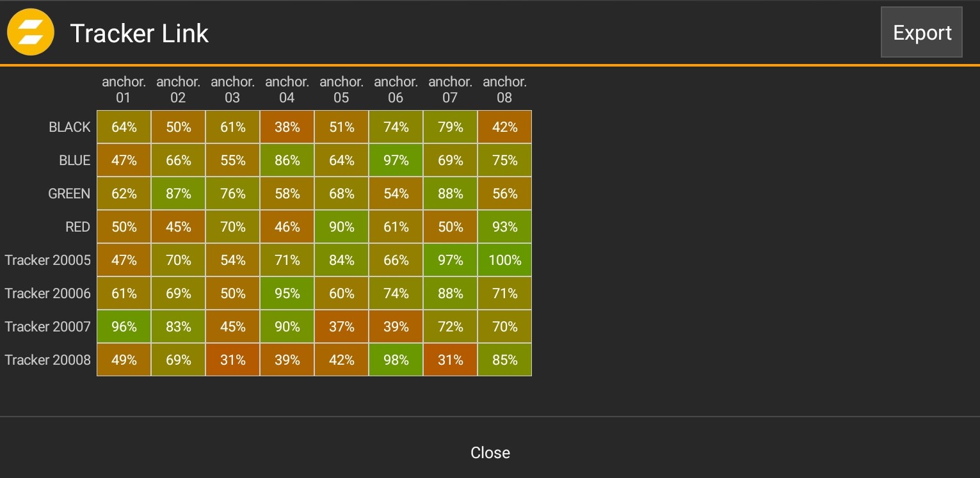This screenshot has width=980, height=478.
Task: Select the RED row label
Action: [77, 227]
